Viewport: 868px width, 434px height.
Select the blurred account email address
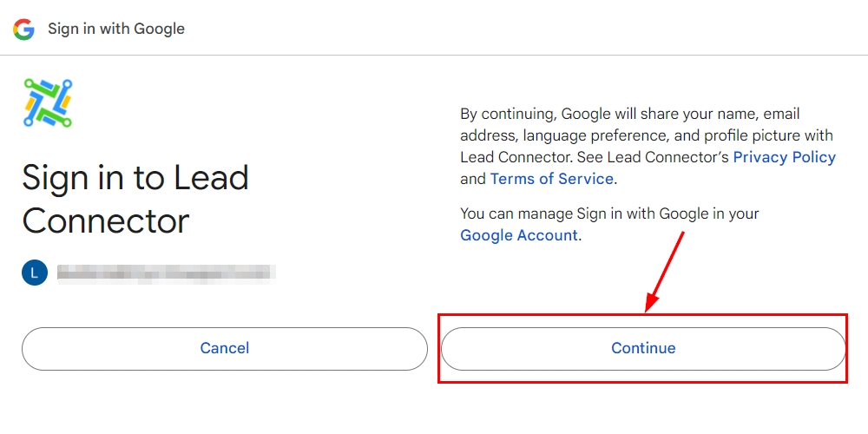pos(166,273)
